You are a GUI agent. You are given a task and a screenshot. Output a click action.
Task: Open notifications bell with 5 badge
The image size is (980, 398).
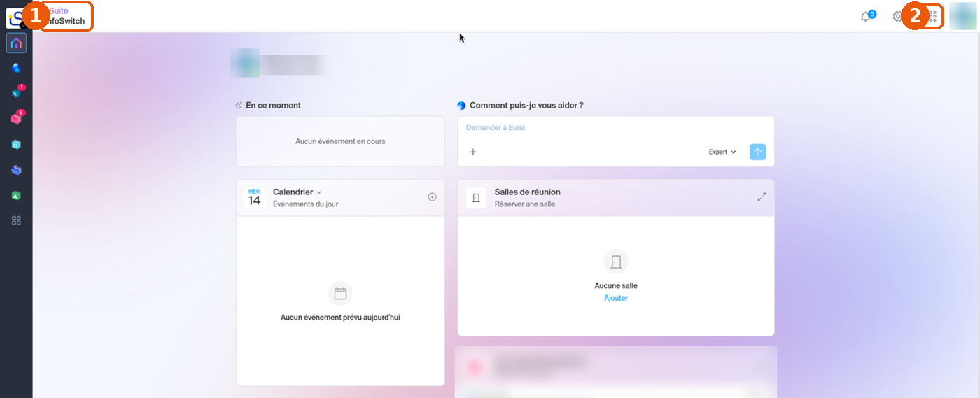(x=867, y=16)
